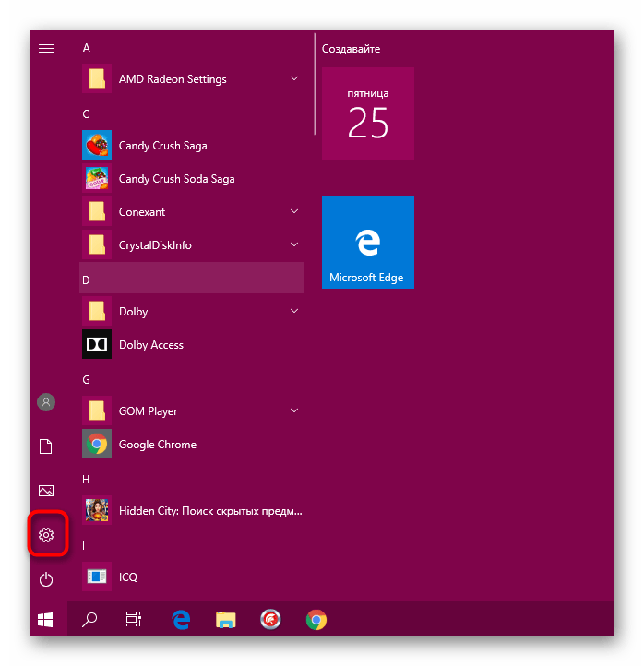Expand the Dolby folder chevron
Viewport: 644px width, 666px height.
294,311
